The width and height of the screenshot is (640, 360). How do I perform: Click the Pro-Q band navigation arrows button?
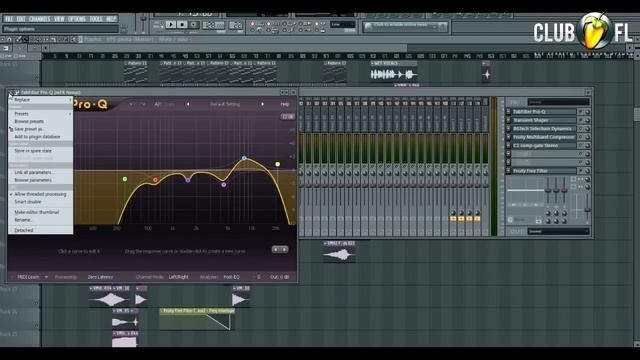pyautogui.click(x=280, y=249)
